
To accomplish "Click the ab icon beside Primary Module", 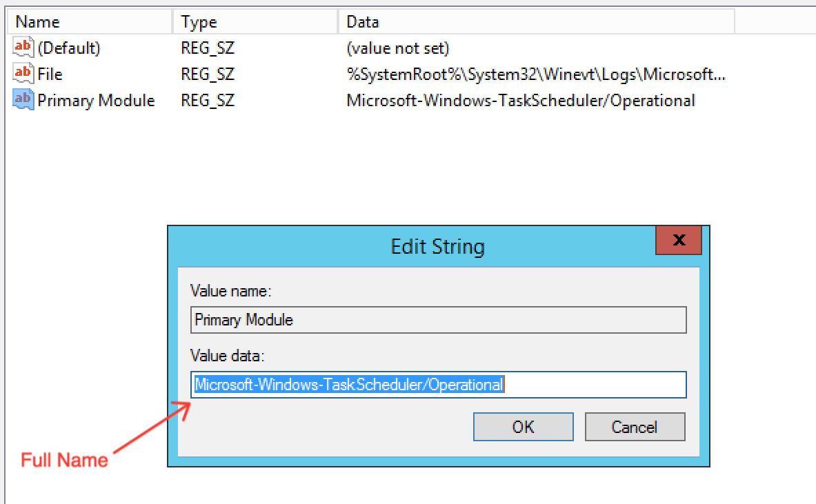I will [21, 100].
